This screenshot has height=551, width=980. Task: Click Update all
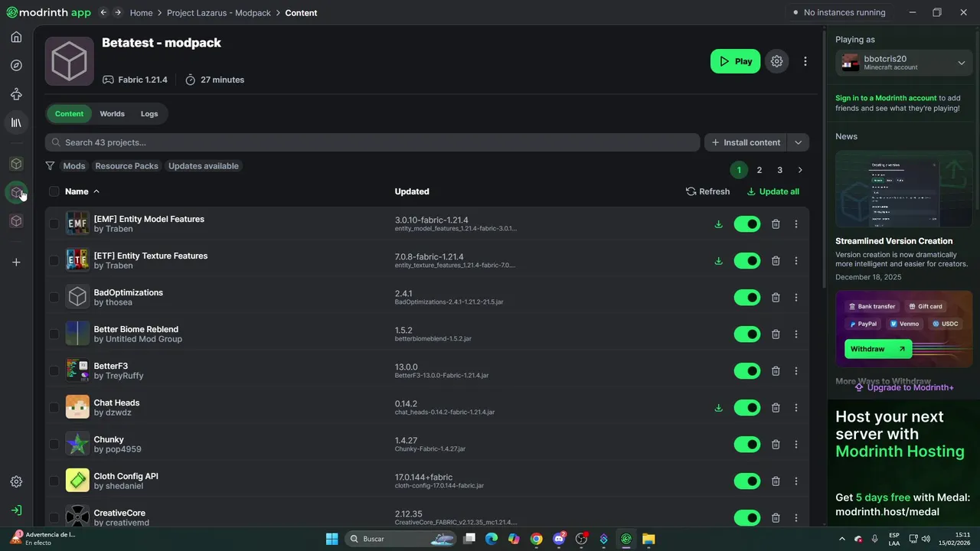coord(773,191)
